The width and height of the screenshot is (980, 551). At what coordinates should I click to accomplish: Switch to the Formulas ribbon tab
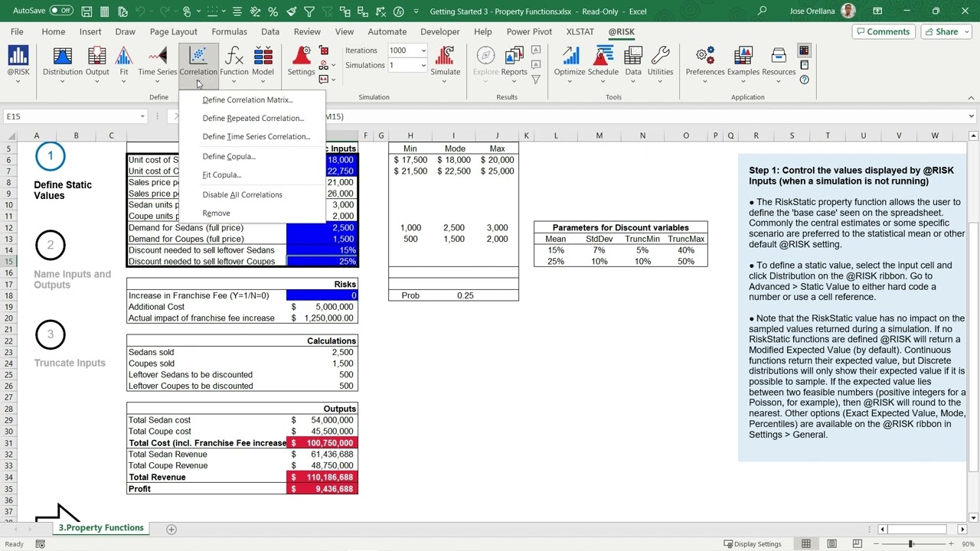coord(229,31)
